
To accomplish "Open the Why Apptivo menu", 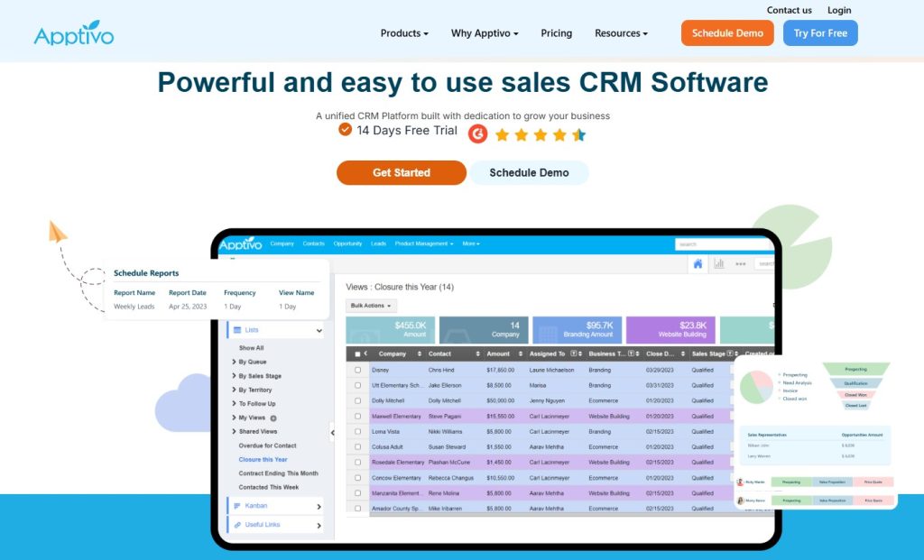I will click(485, 33).
